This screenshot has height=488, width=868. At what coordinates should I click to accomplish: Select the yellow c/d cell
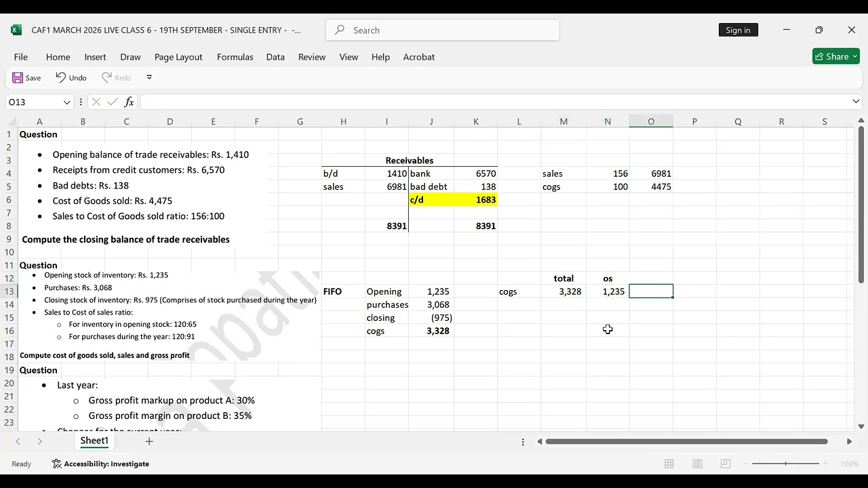pos(431,200)
